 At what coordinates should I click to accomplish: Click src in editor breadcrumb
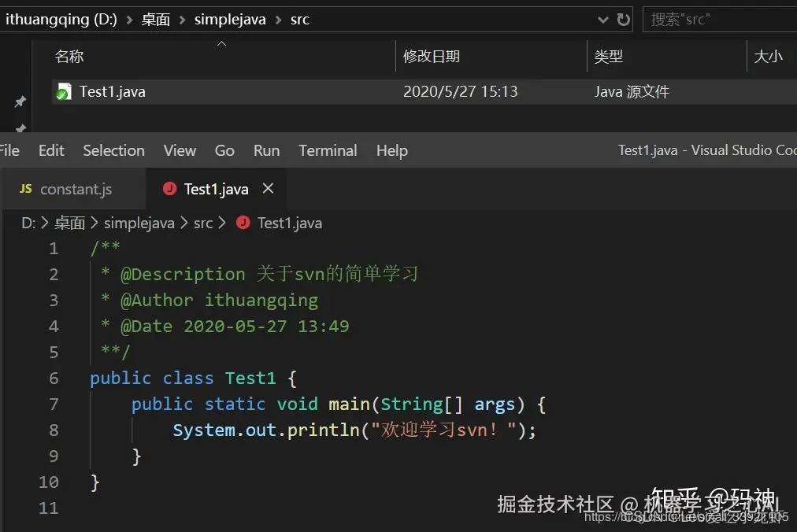pos(203,223)
